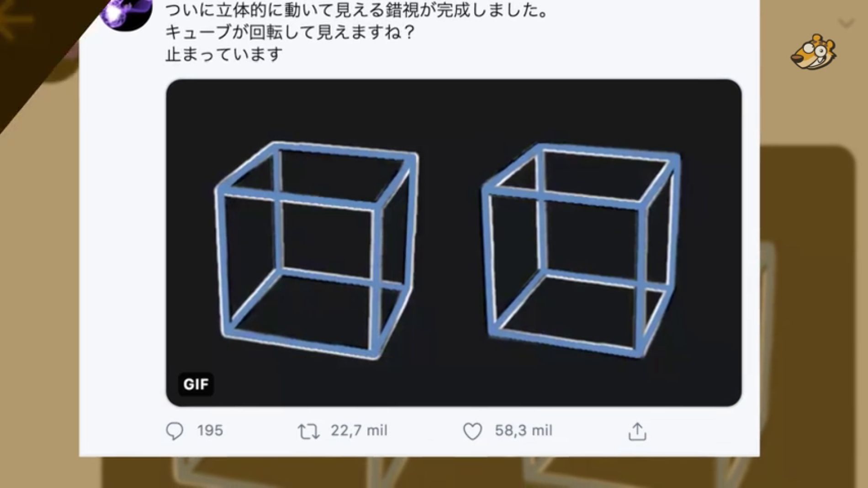Viewport: 868px width, 488px height.
Task: Click the left blue wireframe cube
Action: [317, 250]
